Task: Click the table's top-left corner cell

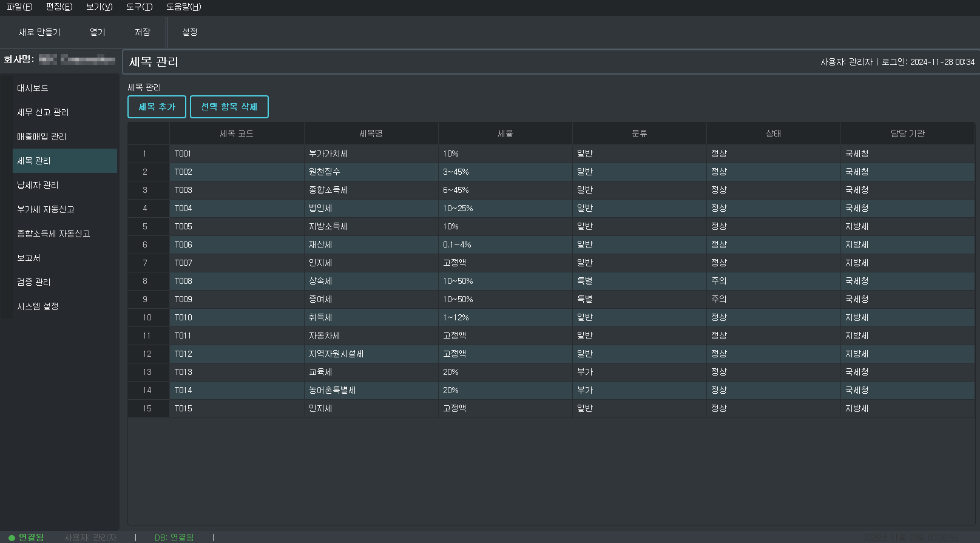Action: 148,133
